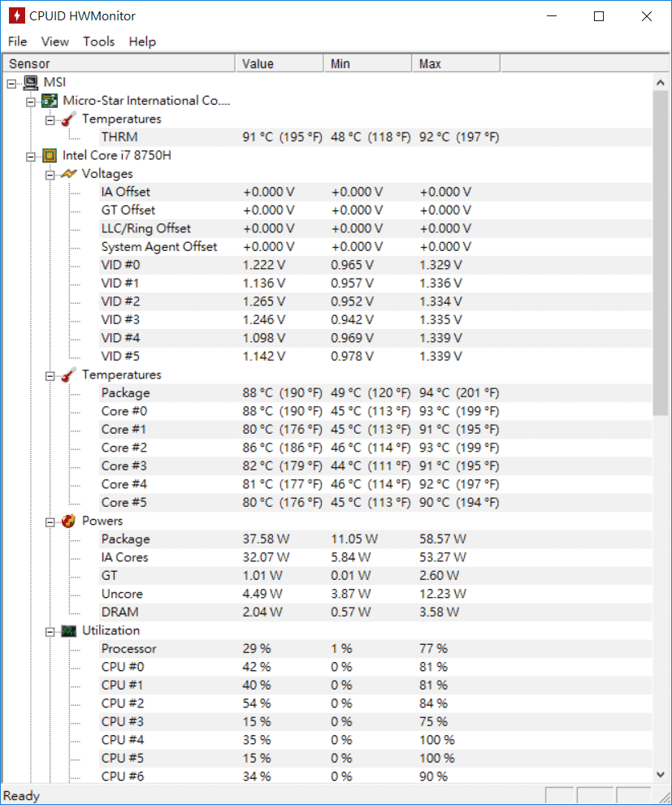Image resolution: width=672 pixels, height=805 pixels.
Task: Select the DRAM power row
Action: [x=375, y=612]
